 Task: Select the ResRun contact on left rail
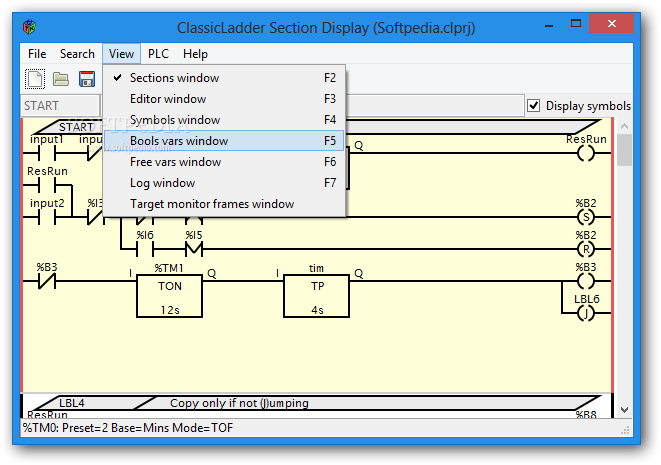click(47, 185)
